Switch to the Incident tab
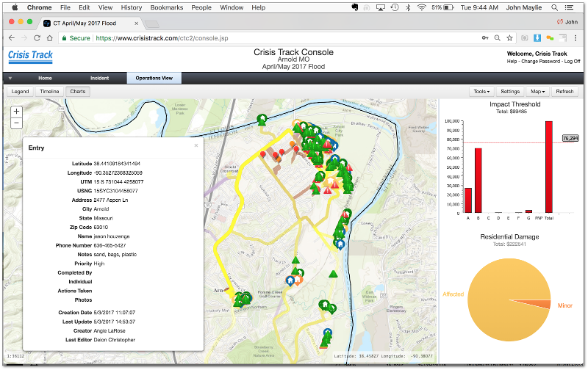This screenshot has height=370, width=588. point(99,79)
